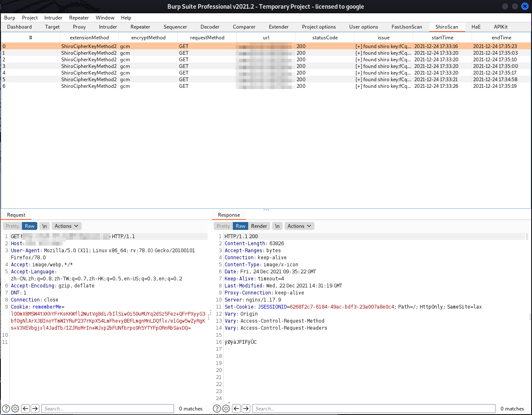Viewport: 532px width, 415px height.
Task: Click Response search input field
Action: (x=374, y=408)
